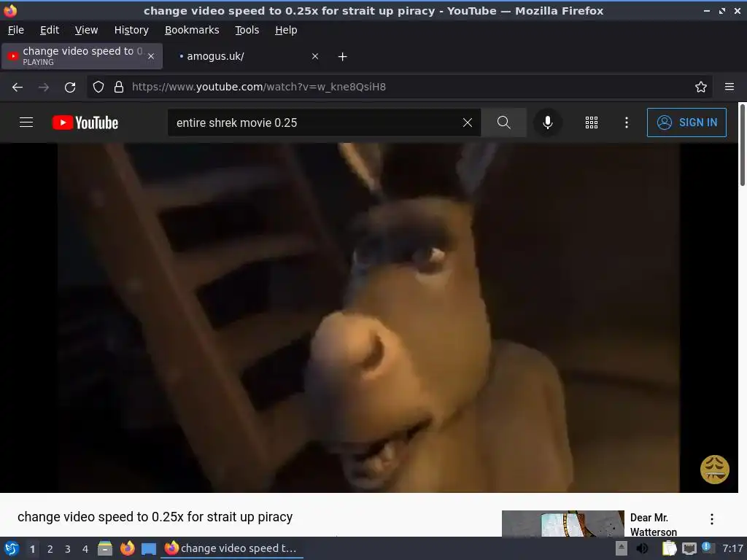Screen dimensions: 747x560
Task: Open the YouTube guide sidebar menu
Action: pyautogui.click(x=26, y=122)
